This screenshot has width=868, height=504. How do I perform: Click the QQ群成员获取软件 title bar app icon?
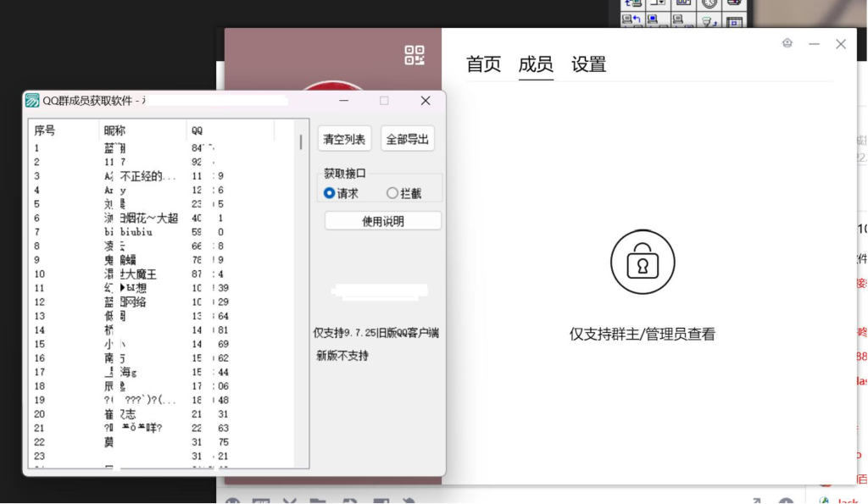click(x=32, y=101)
